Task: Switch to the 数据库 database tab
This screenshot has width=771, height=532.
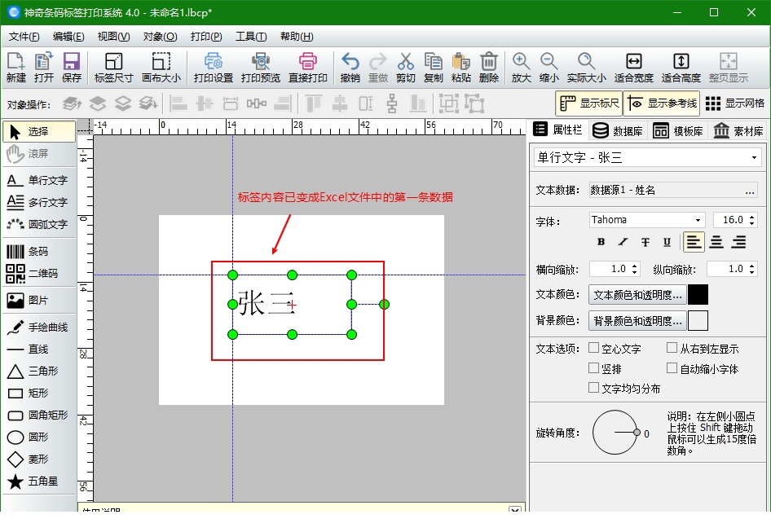Action: 617,130
